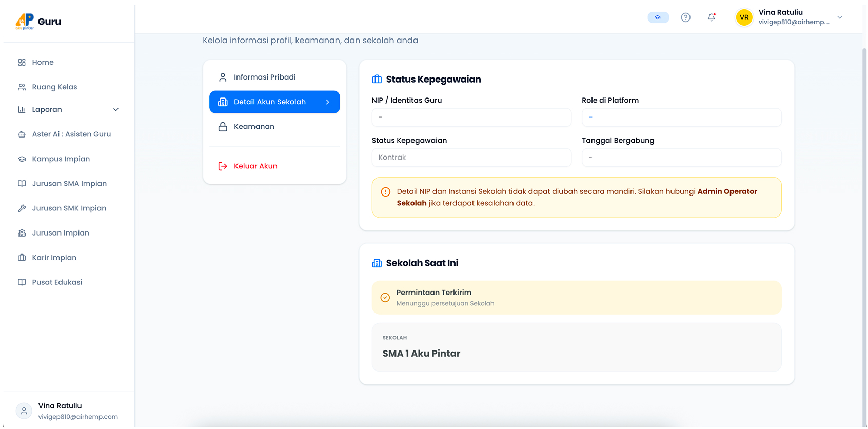Click the Status Kepegawaian briefcase heading icon
The image size is (868, 429).
point(377,79)
